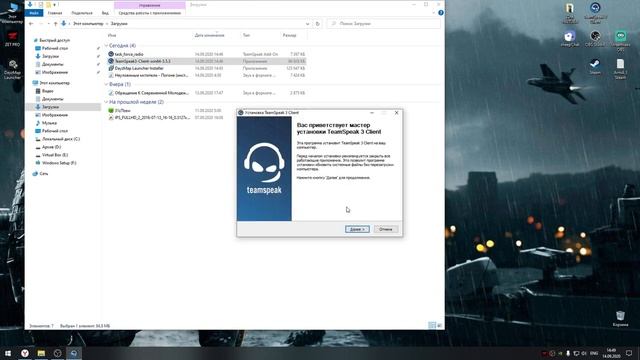Go up one folder level
Viewport: 640px width, 360px height.
coord(56,24)
